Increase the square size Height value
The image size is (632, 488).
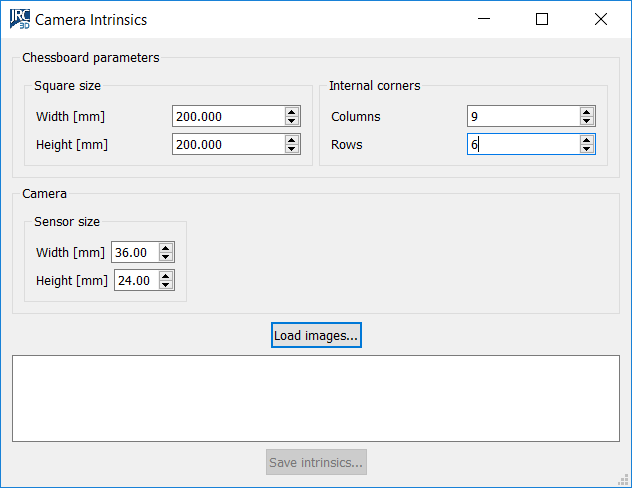click(x=292, y=140)
